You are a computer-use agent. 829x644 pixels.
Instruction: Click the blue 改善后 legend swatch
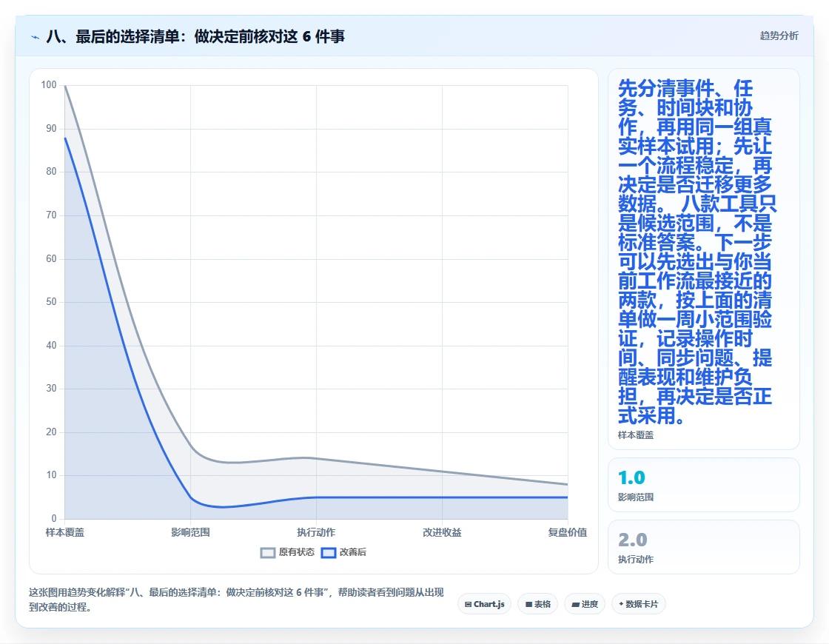[329, 552]
